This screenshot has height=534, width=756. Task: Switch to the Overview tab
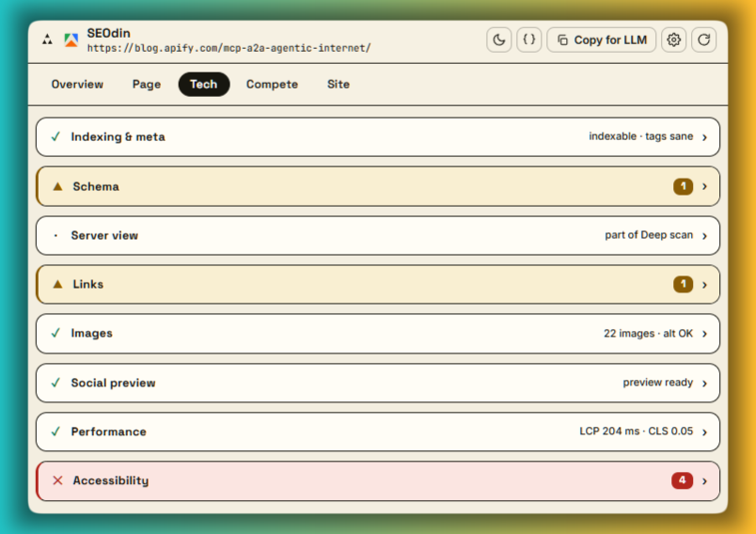point(77,85)
